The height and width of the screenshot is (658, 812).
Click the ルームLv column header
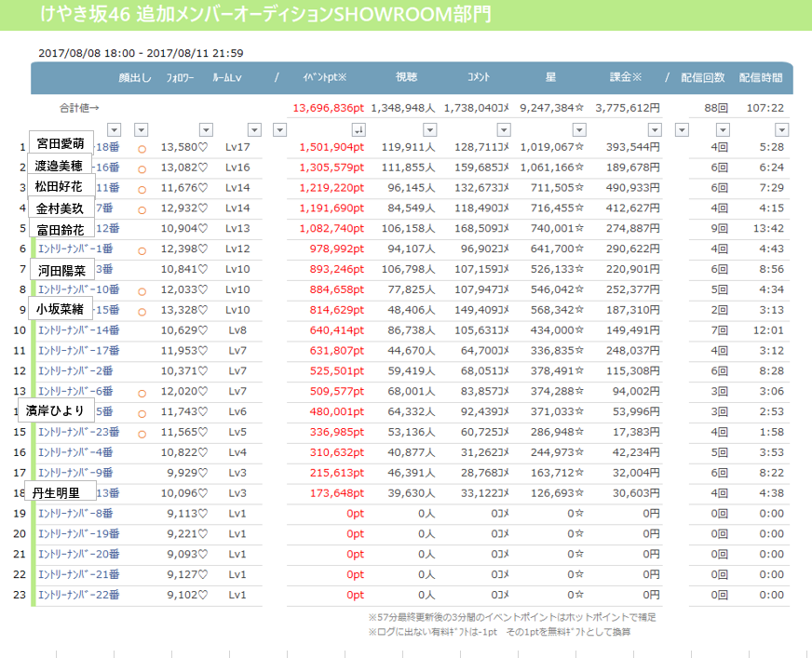coord(227,77)
